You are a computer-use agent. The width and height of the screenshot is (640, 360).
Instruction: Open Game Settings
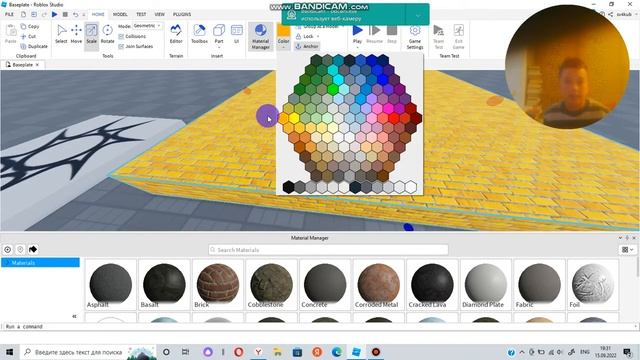[415, 37]
